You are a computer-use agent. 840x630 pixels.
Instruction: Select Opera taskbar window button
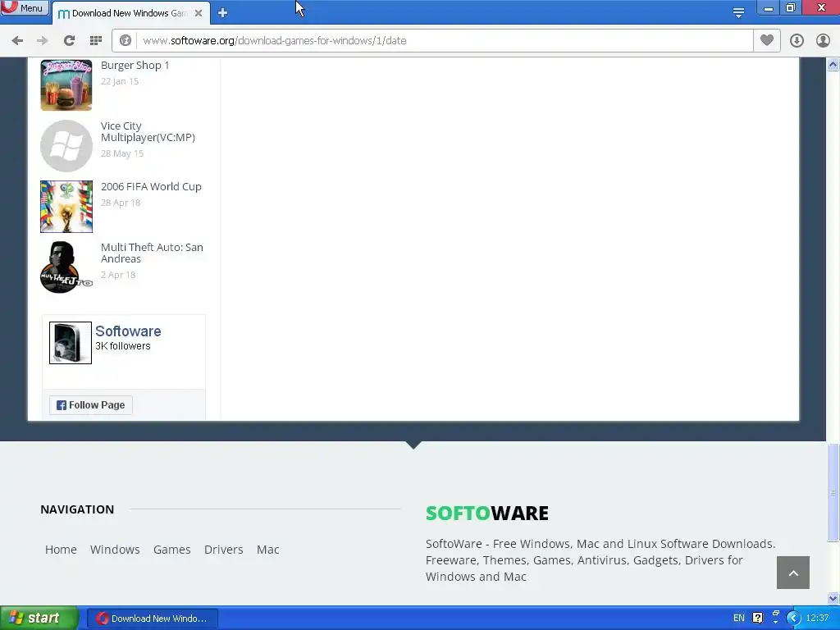coord(152,619)
